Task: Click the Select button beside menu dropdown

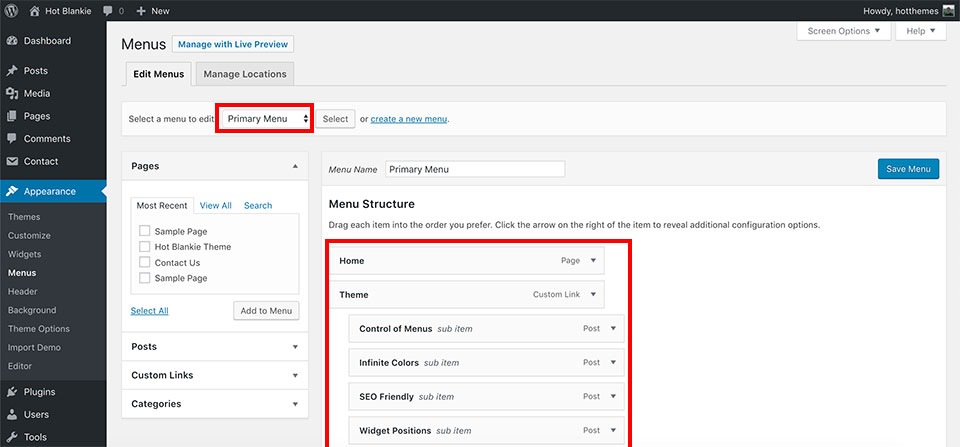Action: [x=336, y=119]
